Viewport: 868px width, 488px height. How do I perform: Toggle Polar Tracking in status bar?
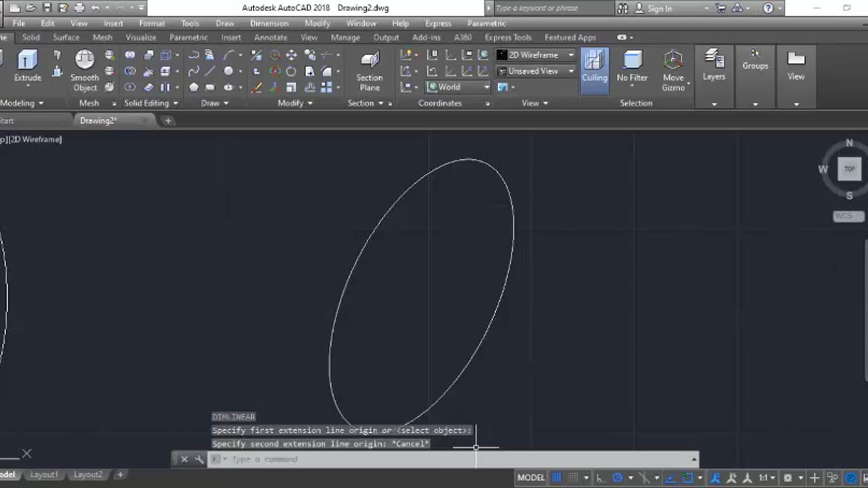(618, 478)
